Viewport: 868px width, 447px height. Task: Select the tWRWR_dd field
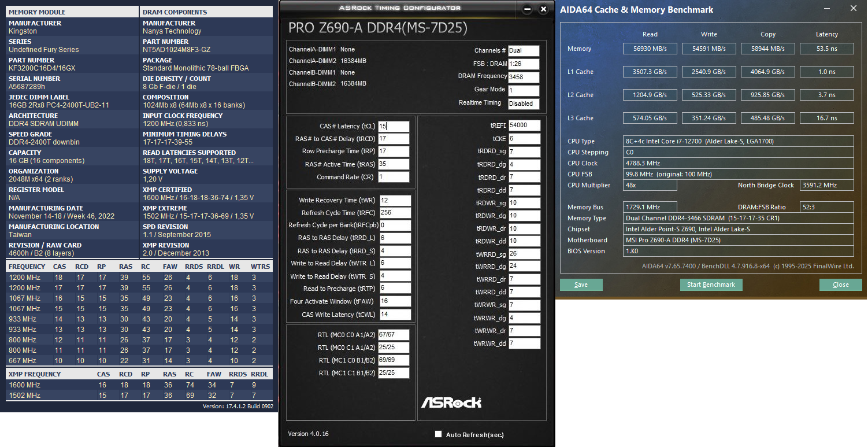(525, 343)
